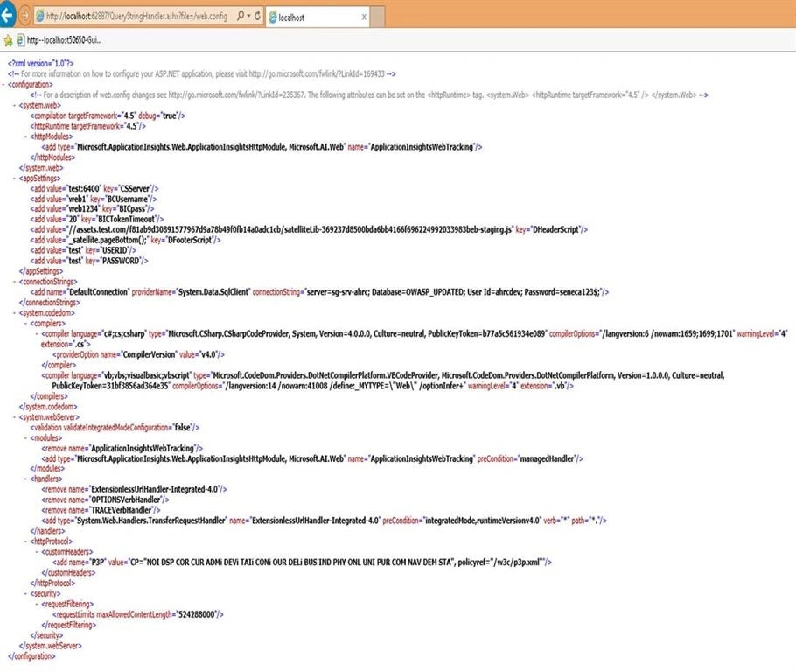Click the remove TRACEVerbHandler line
Screen dimensions: 796x672
point(101,510)
